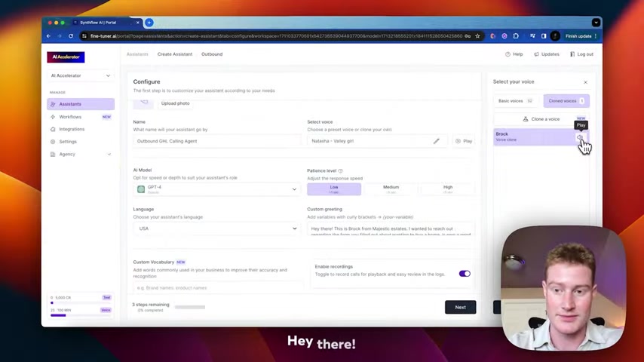Click the AI Accelerator logo
This screenshot has height=362, width=644.
pos(66,57)
